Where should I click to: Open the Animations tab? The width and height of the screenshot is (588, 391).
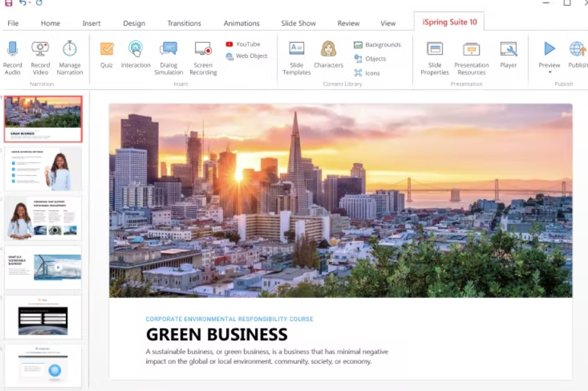(x=241, y=23)
